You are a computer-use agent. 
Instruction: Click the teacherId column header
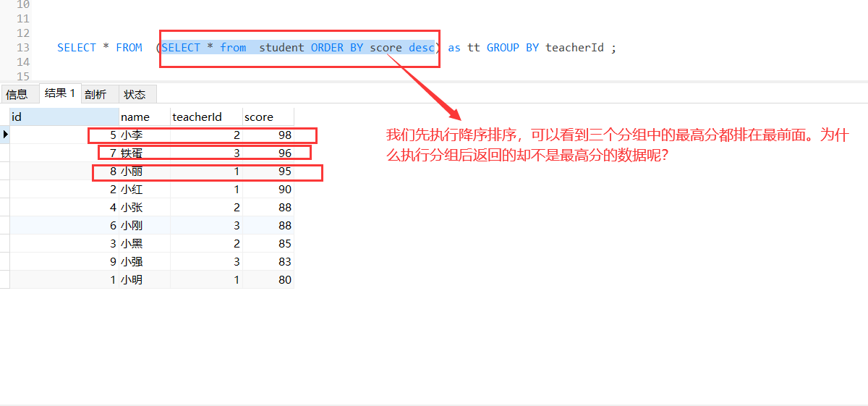[x=206, y=117]
